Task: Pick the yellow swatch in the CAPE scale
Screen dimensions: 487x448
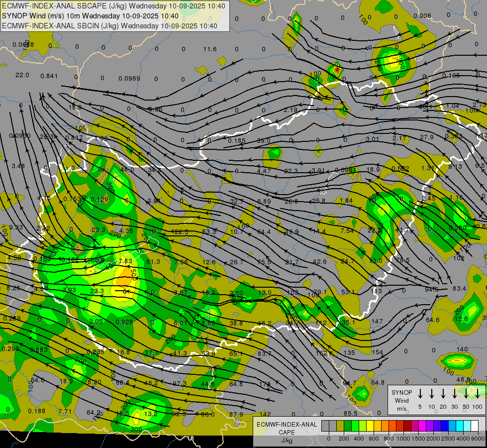Action: (x=370, y=426)
